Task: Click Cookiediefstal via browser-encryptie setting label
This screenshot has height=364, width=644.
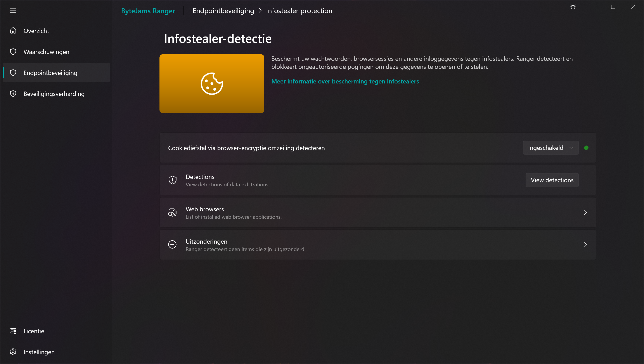Action: point(246,148)
